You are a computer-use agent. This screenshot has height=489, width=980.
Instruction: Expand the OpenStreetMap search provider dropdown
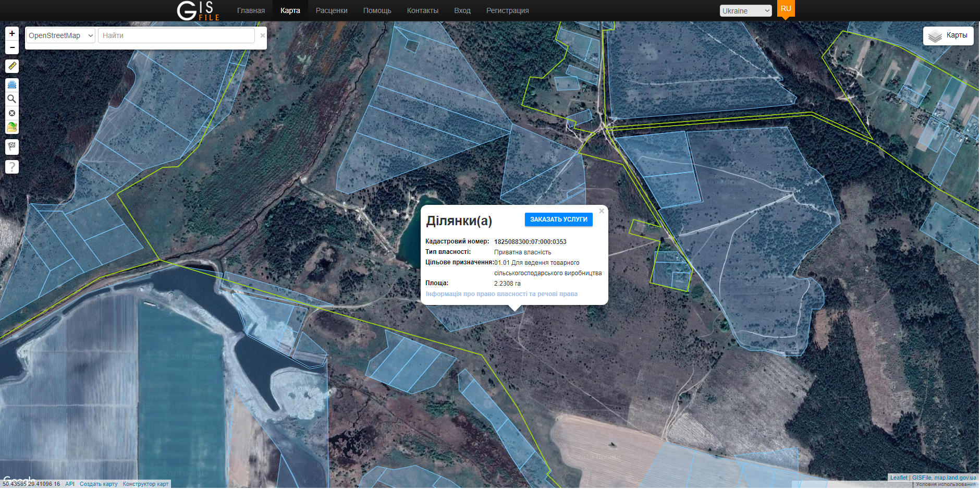[60, 35]
